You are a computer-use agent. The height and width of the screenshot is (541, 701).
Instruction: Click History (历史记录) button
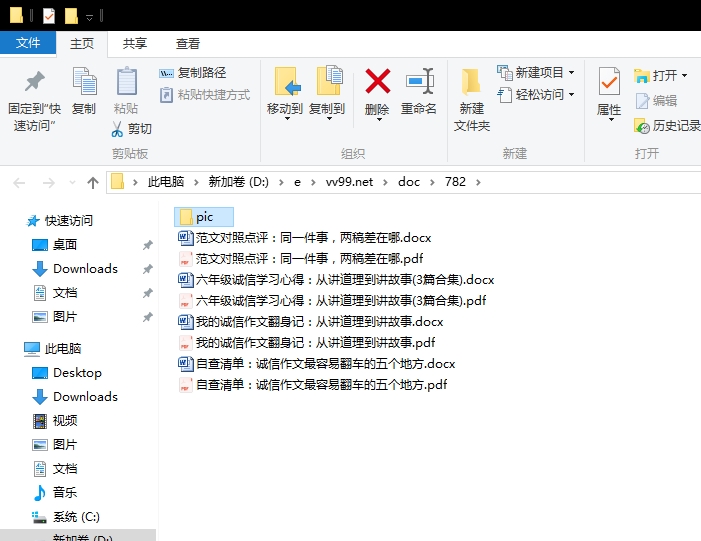667,126
